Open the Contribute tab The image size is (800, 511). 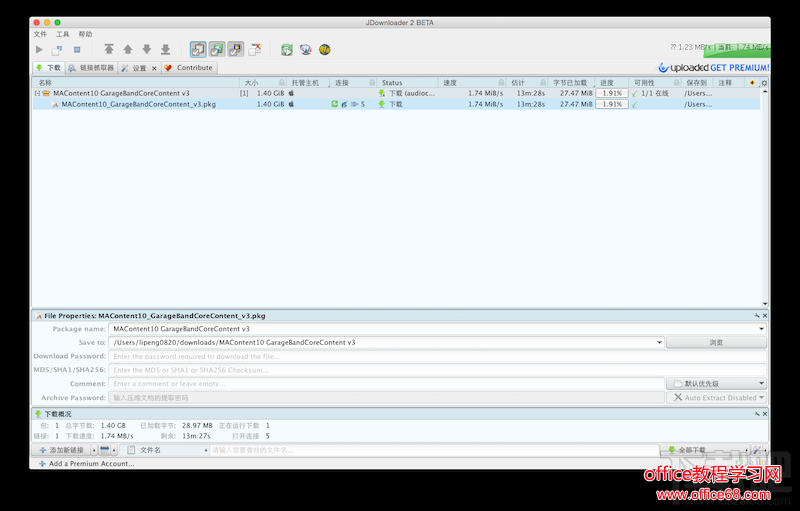click(189, 68)
